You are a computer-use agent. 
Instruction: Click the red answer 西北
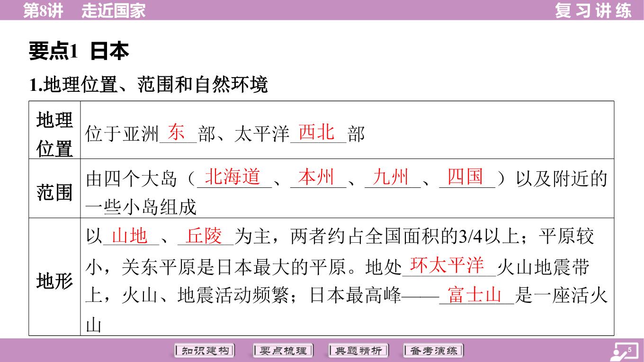pyautogui.click(x=316, y=132)
